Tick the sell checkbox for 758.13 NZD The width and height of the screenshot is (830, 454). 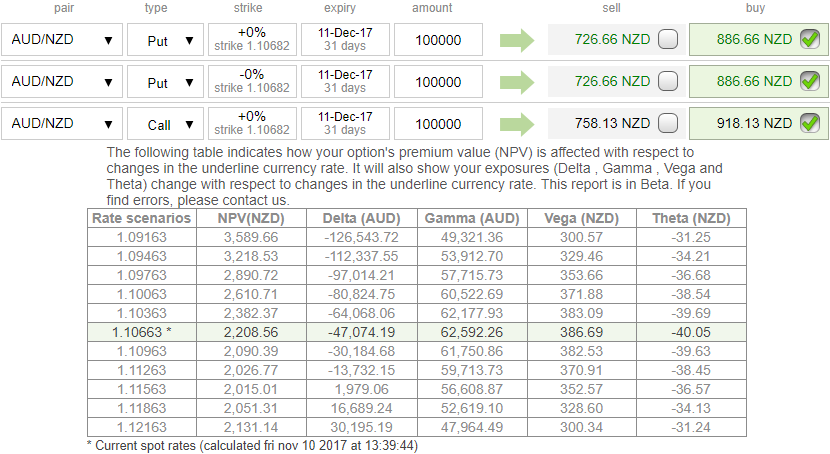coord(668,124)
